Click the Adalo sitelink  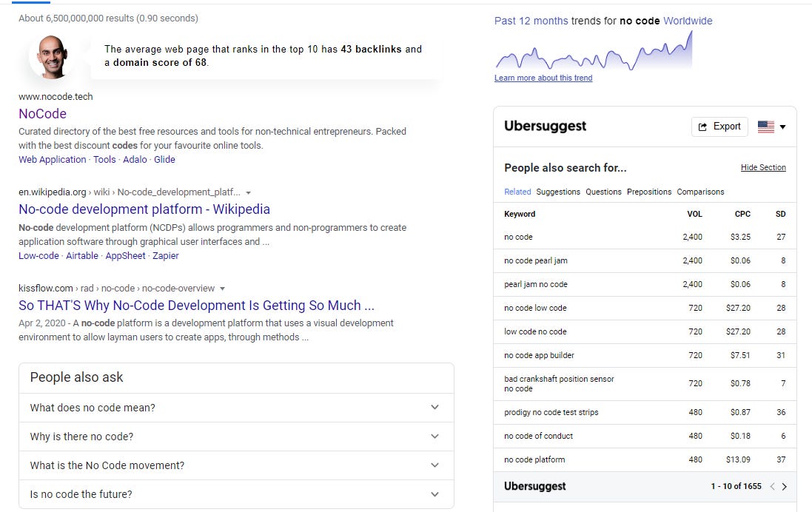tap(135, 160)
